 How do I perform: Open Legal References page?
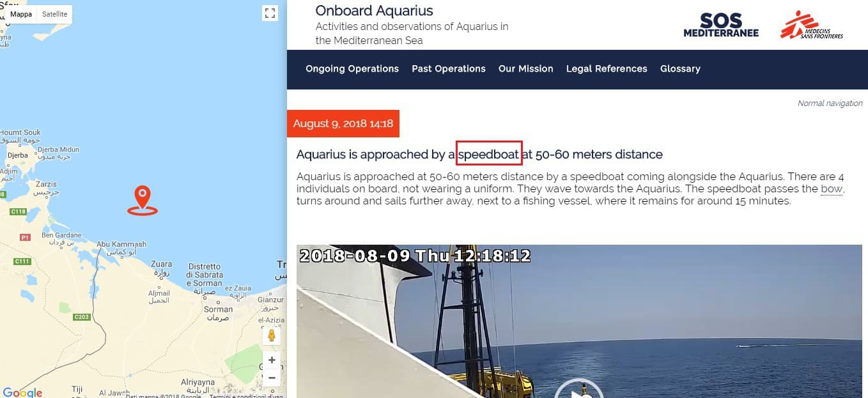607,69
